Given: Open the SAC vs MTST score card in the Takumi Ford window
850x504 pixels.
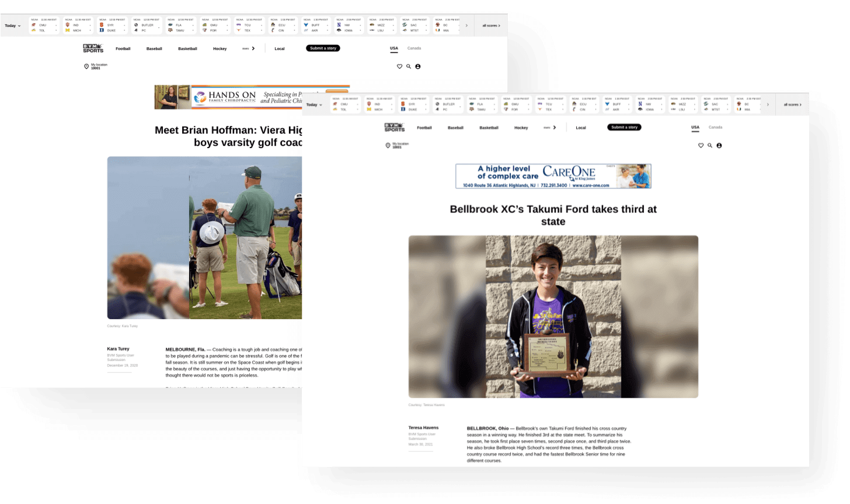Looking at the screenshot, I should coord(717,104).
